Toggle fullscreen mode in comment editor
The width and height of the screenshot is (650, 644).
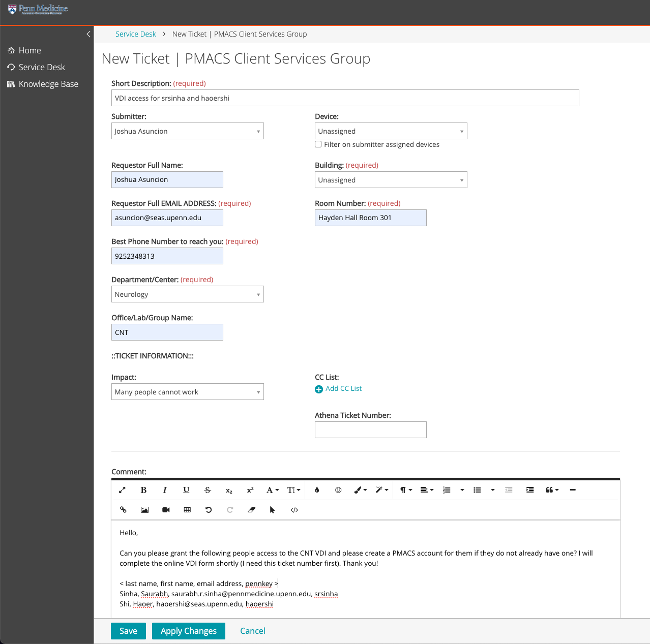click(x=122, y=490)
